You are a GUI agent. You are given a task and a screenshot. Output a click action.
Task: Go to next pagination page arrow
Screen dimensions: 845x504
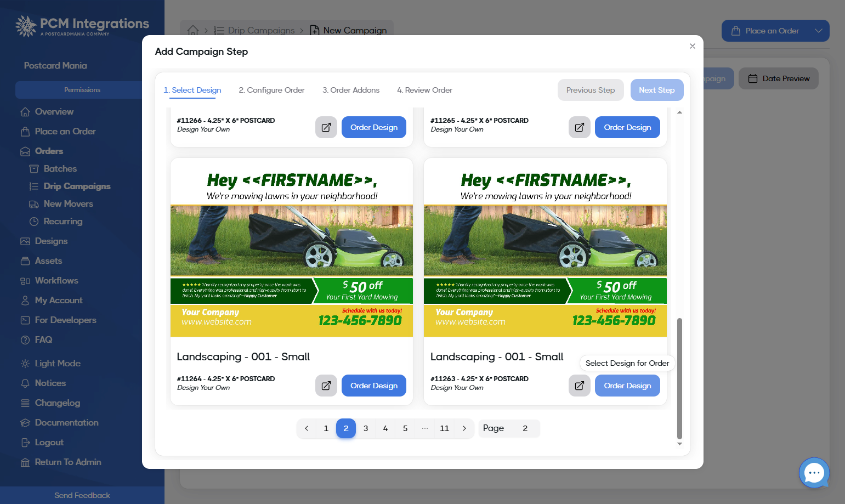click(x=464, y=428)
